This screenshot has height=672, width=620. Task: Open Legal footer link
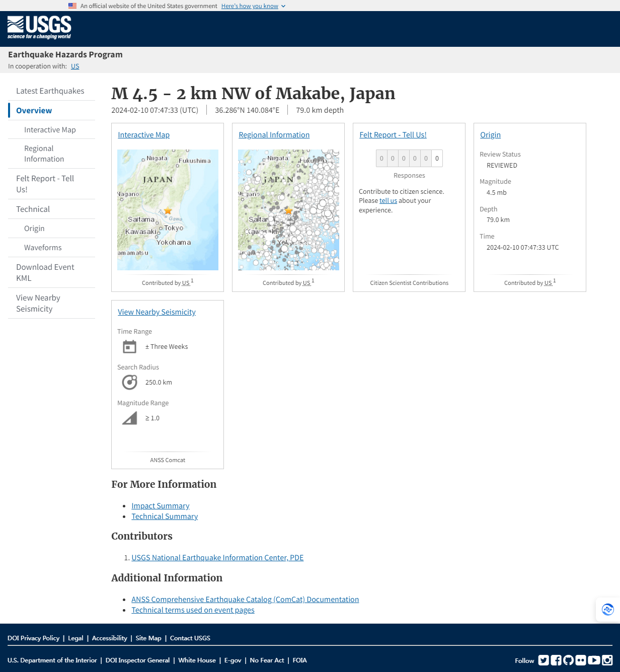click(x=75, y=638)
